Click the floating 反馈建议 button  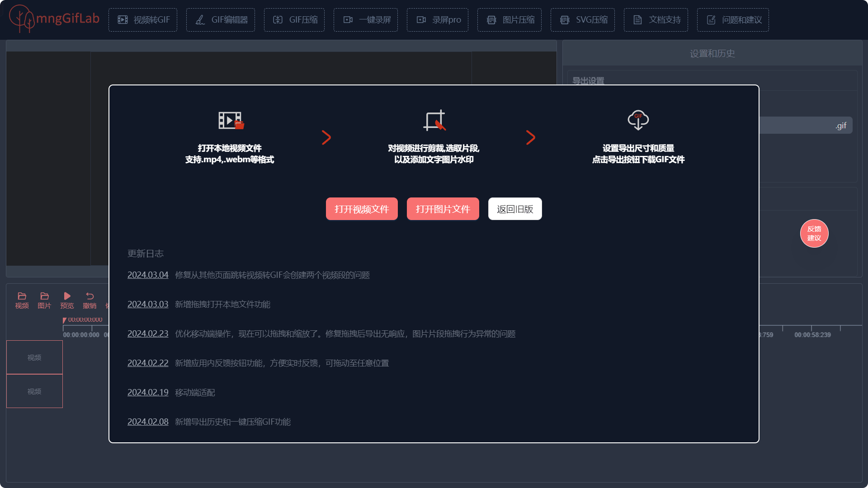pos(814,233)
